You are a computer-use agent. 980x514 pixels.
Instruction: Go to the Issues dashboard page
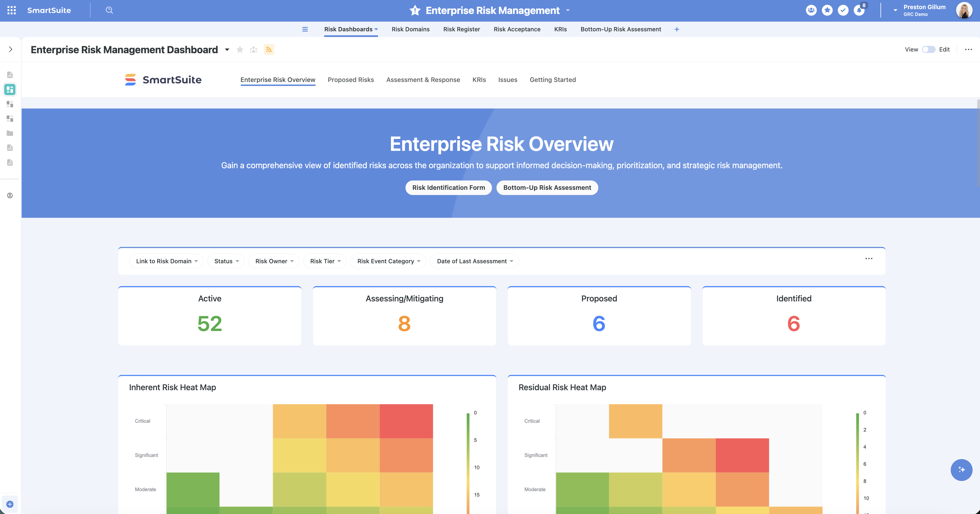point(508,80)
